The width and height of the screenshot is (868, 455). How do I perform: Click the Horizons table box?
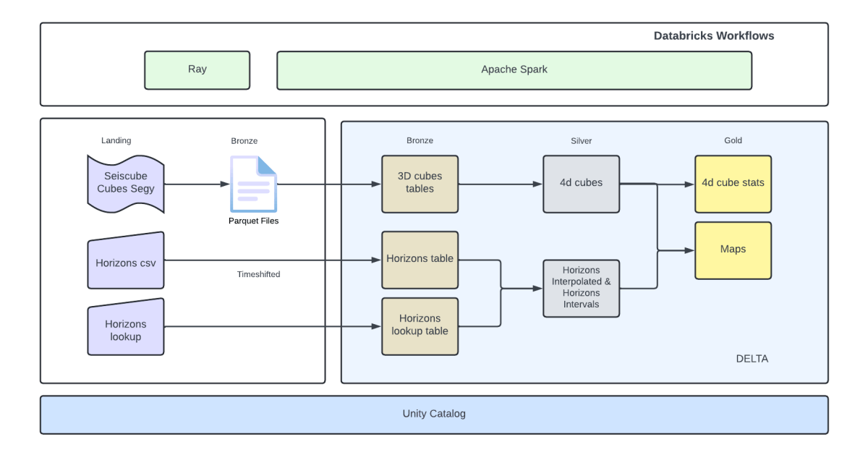point(420,260)
